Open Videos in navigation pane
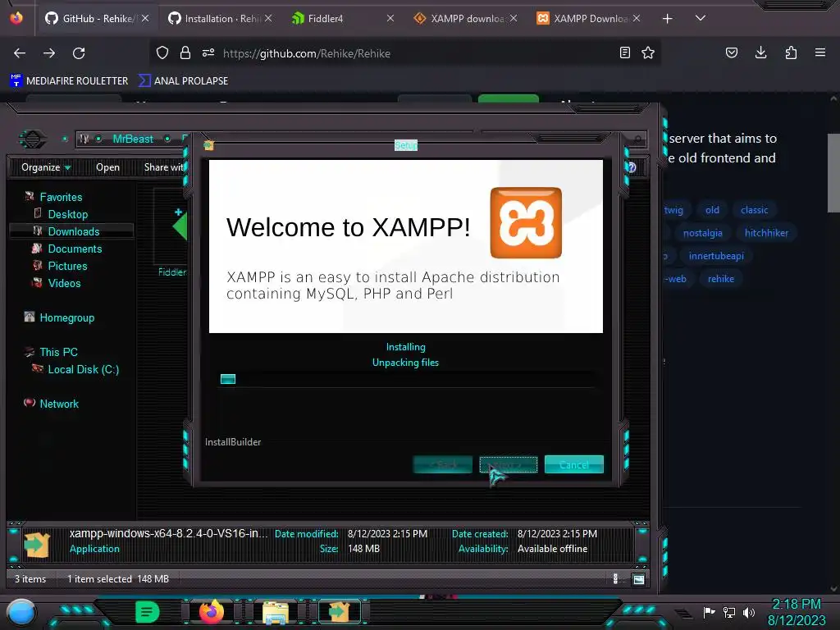 [x=64, y=283]
